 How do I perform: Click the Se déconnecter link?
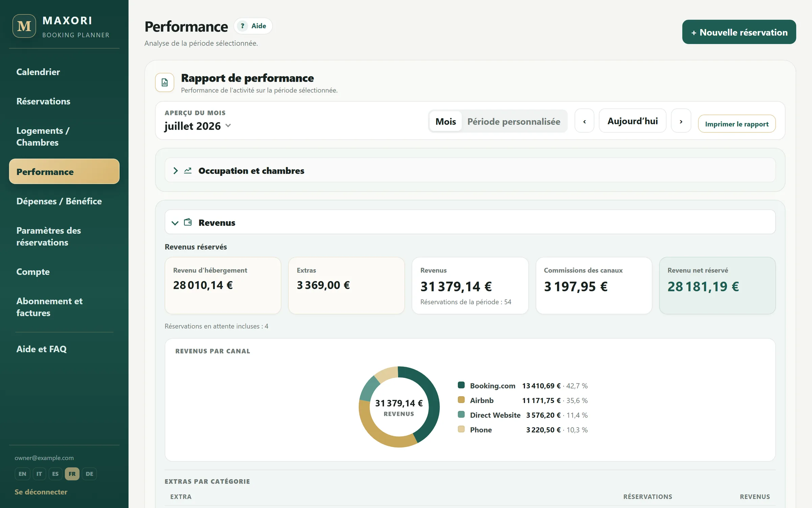(x=41, y=492)
